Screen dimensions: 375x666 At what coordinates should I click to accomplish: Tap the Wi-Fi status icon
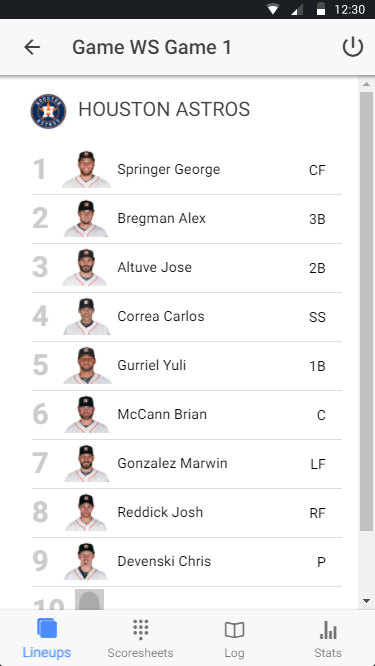point(273,9)
